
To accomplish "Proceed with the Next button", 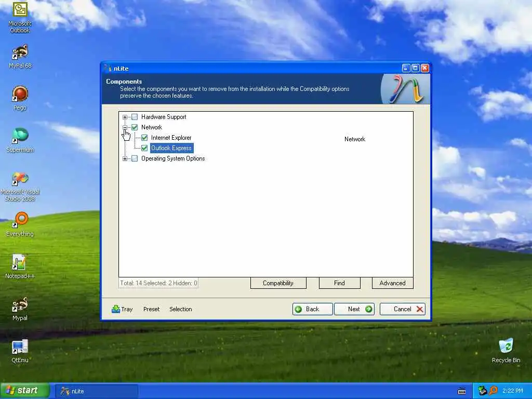I will (x=354, y=309).
